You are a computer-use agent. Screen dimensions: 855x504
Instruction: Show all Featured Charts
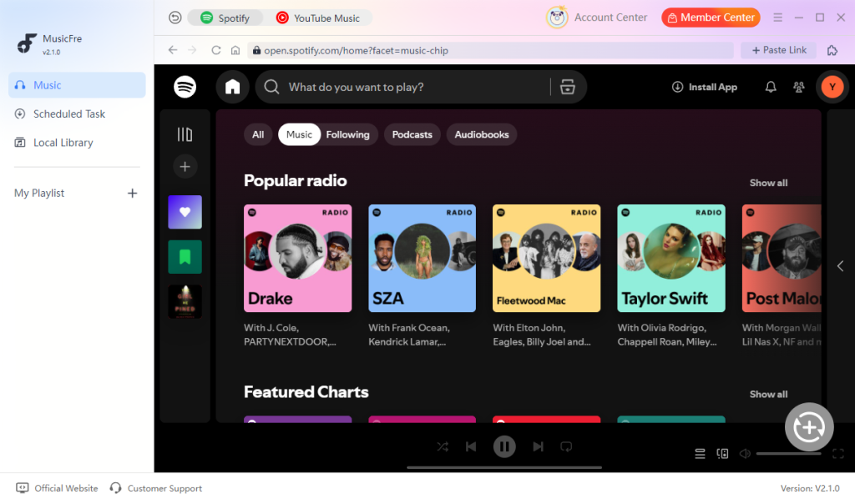point(768,395)
